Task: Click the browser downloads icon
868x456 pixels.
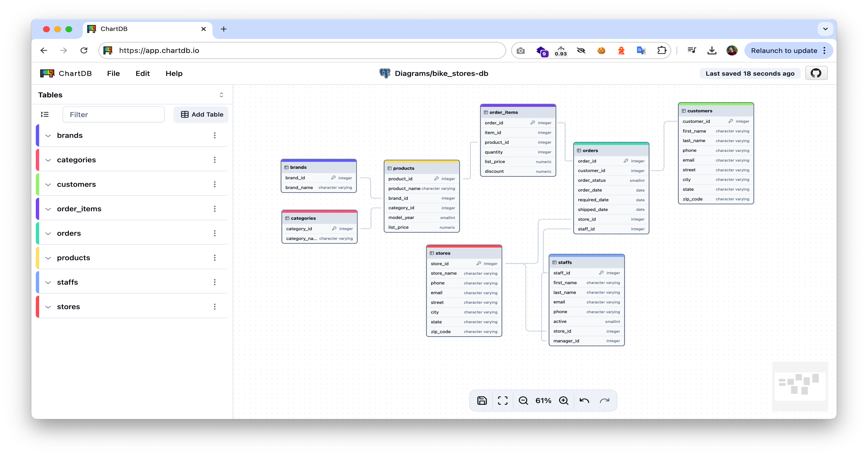Action: pyautogui.click(x=712, y=51)
